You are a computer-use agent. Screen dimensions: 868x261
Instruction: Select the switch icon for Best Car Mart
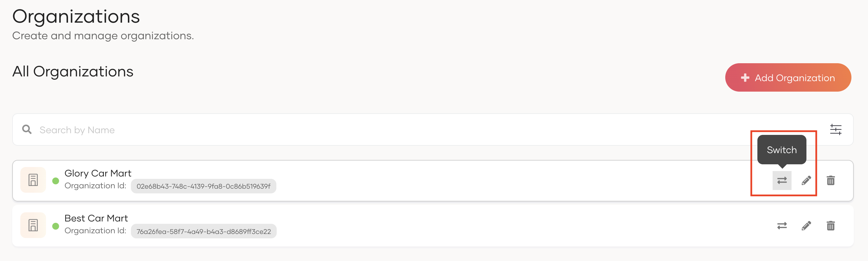782,226
